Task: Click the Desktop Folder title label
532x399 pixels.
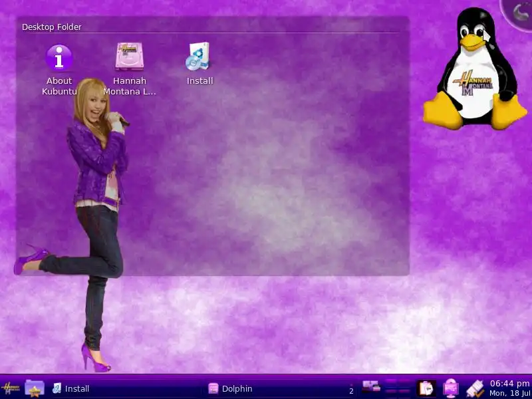Action: tap(52, 27)
